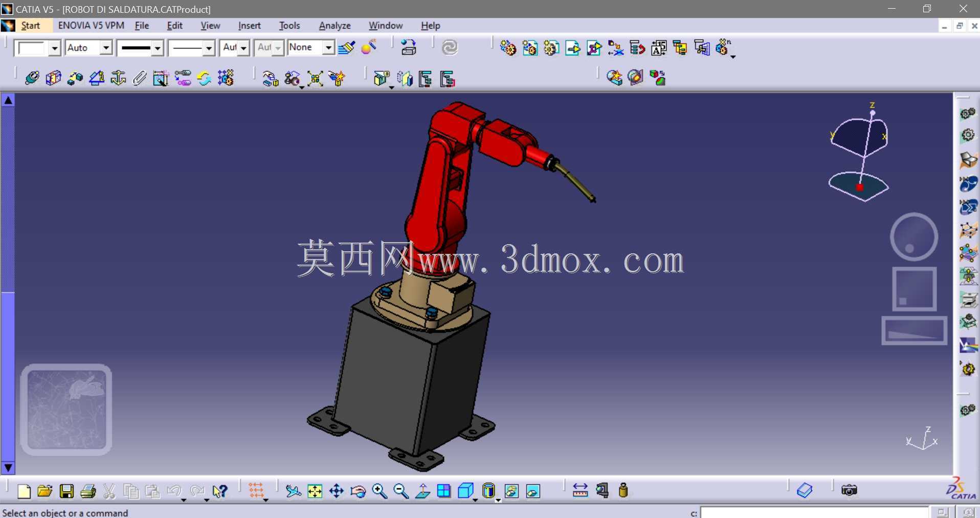The width and height of the screenshot is (980, 518).
Task: Expand the Multi Instantiation flyout arrow
Action: click(x=733, y=57)
